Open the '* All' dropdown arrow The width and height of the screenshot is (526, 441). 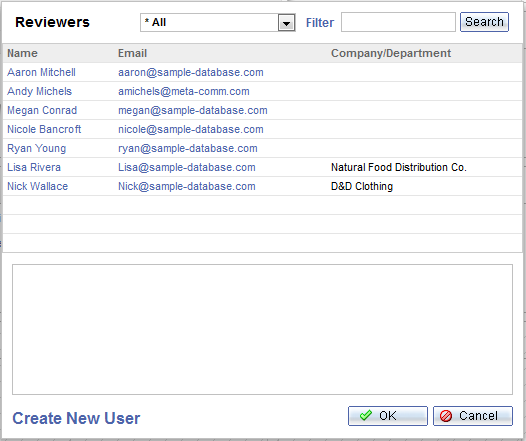click(x=286, y=23)
